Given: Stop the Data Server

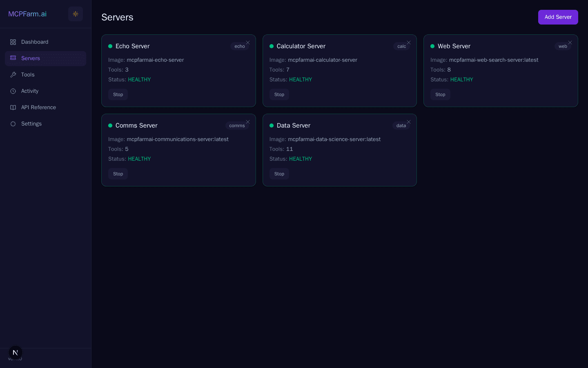Looking at the screenshot, I should point(279,174).
